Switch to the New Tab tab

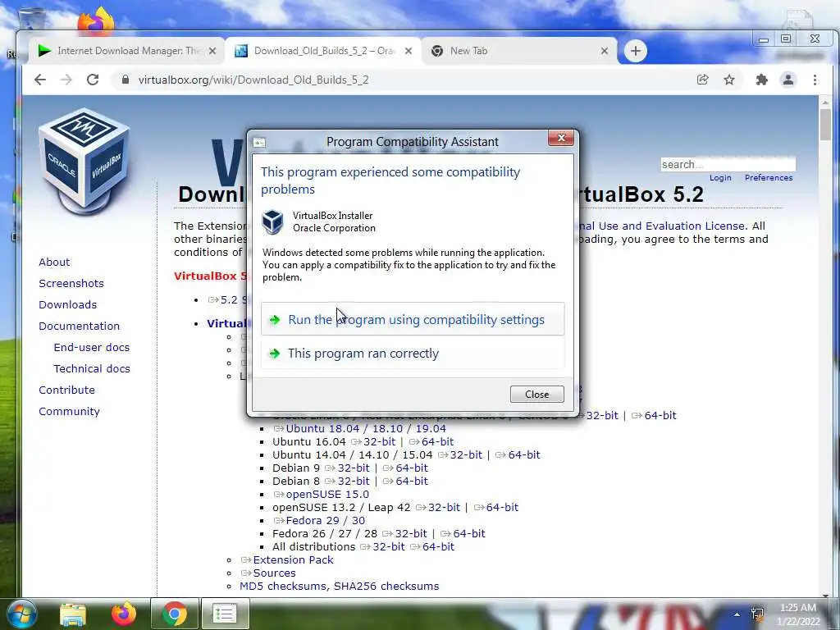(519, 51)
